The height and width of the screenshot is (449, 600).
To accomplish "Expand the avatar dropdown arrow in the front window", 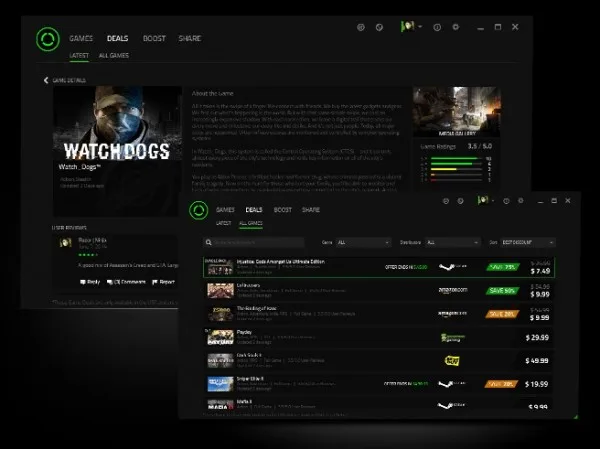I will (493, 201).
